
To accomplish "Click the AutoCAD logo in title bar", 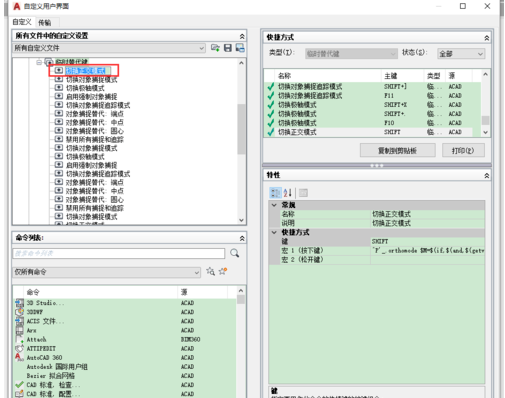I will tap(17, 6).
